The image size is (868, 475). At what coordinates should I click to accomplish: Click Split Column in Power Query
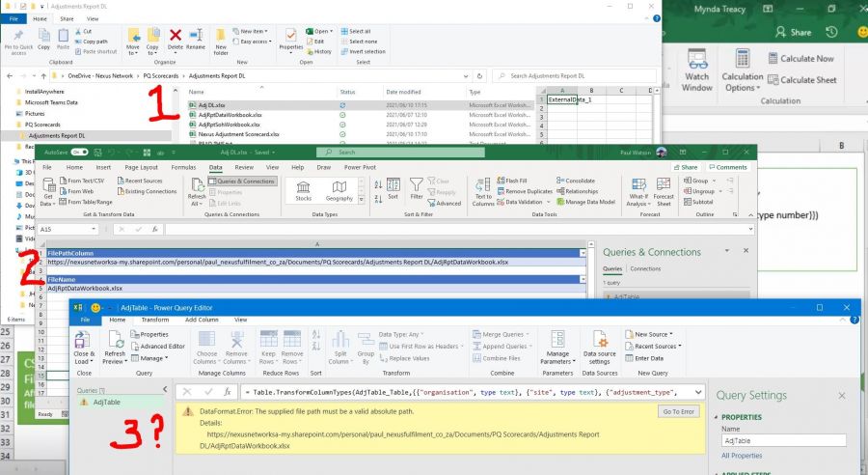(x=339, y=347)
